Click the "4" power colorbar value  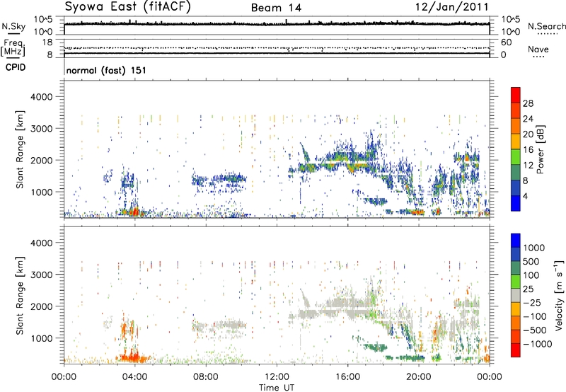click(x=525, y=197)
